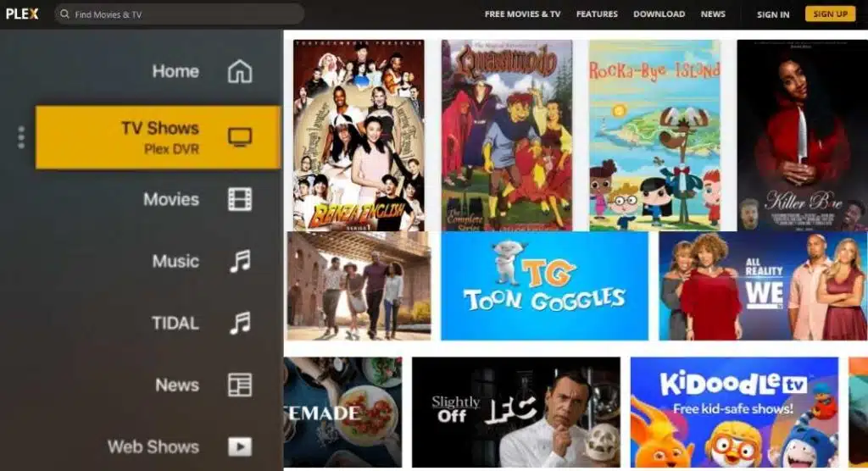Open Movies in the sidebar

pos(171,199)
